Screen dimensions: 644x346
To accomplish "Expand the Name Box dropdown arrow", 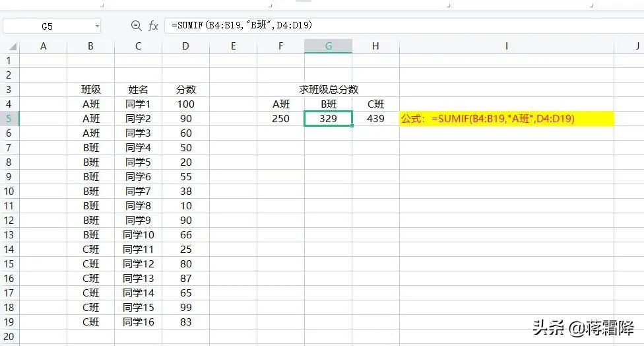I will click(x=97, y=26).
